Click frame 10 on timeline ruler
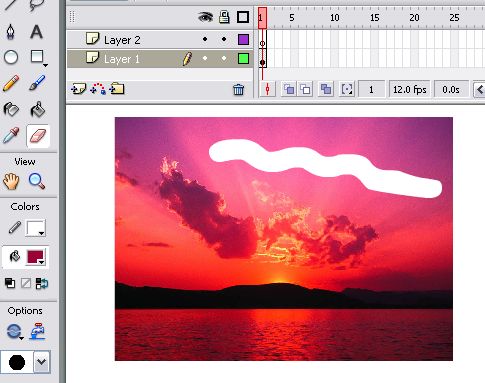The width and height of the screenshot is (485, 383). [334, 18]
